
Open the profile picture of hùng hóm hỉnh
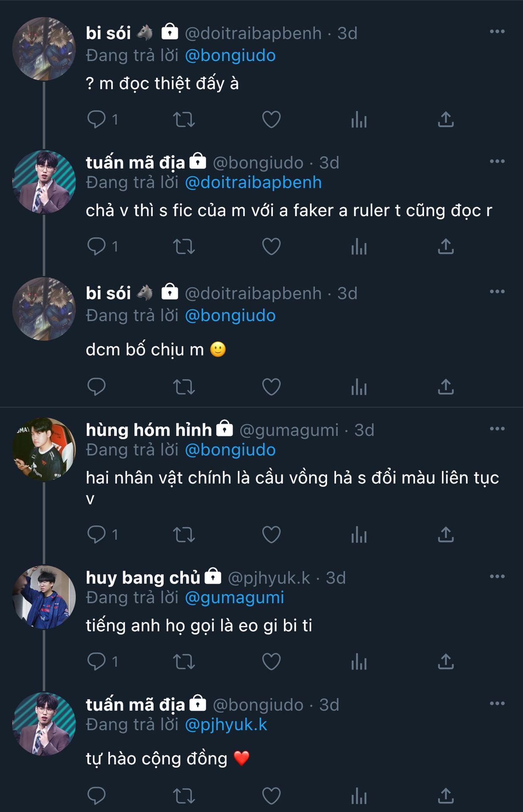(44, 449)
